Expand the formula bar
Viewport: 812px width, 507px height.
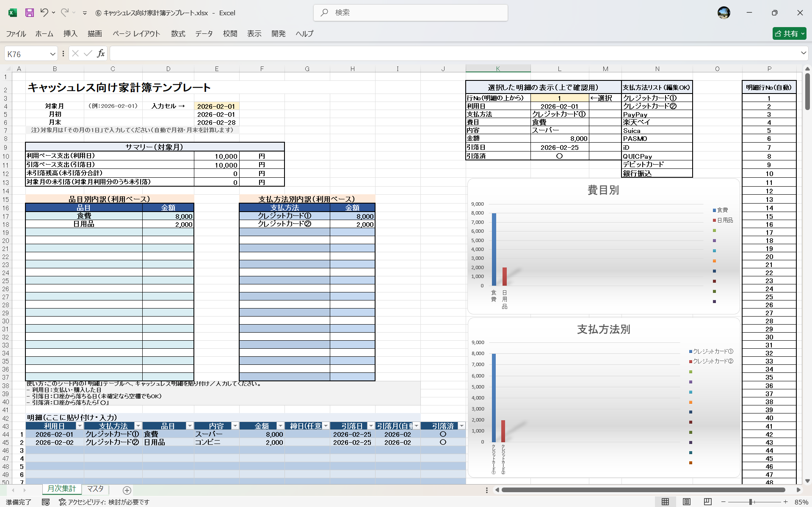pyautogui.click(x=803, y=53)
